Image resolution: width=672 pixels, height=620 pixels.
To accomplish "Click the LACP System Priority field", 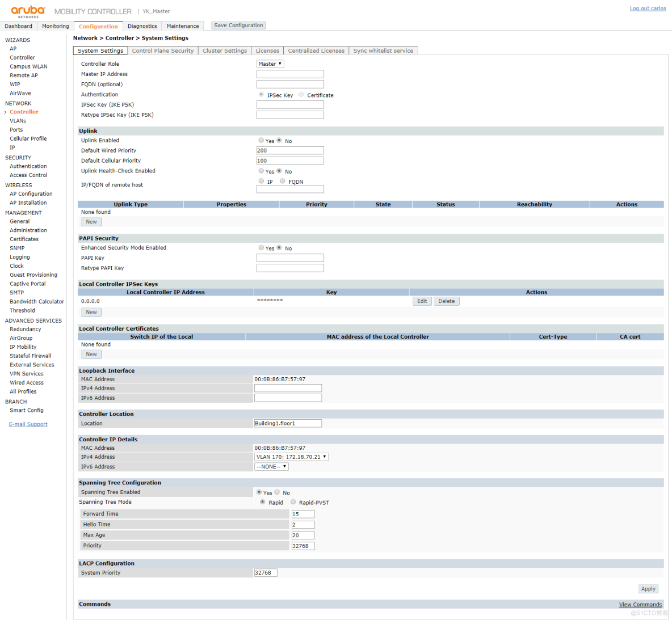I will pos(266,573).
